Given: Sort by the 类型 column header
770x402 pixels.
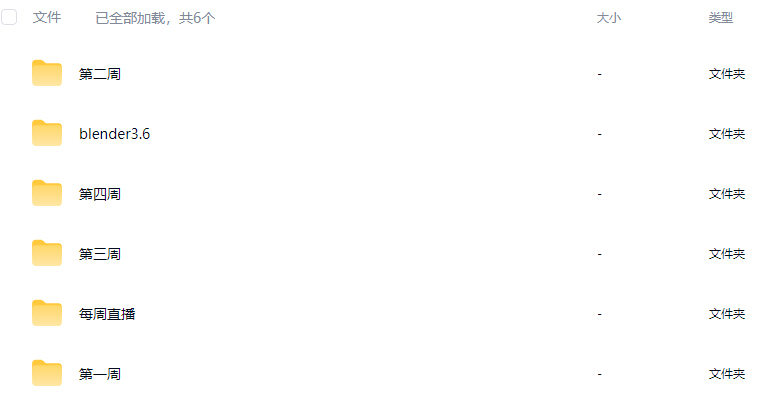Looking at the screenshot, I should click(720, 18).
